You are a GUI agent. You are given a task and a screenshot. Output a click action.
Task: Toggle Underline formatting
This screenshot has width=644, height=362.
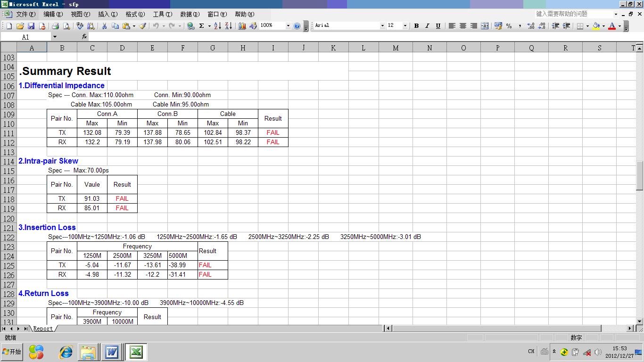pyautogui.click(x=438, y=26)
